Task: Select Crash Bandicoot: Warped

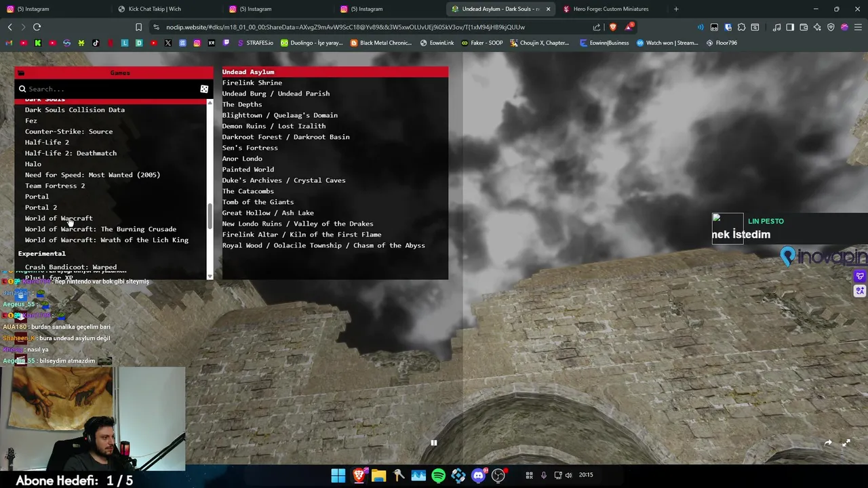Action: point(71,267)
